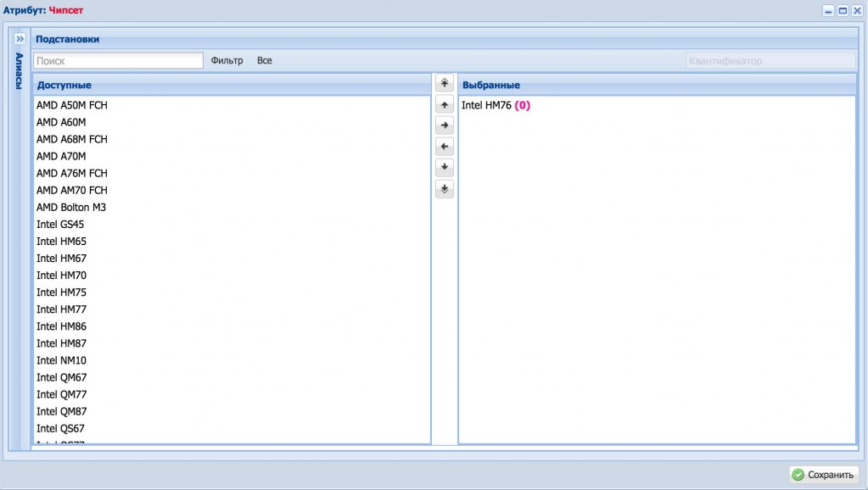Expand the Алиасы side panel

pyautogui.click(x=20, y=39)
